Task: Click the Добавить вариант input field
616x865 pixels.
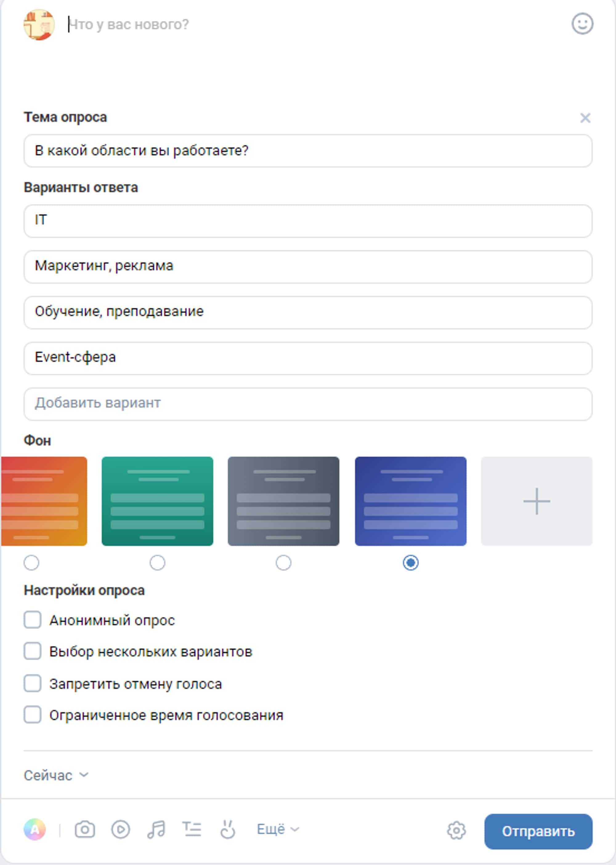Action: [308, 404]
